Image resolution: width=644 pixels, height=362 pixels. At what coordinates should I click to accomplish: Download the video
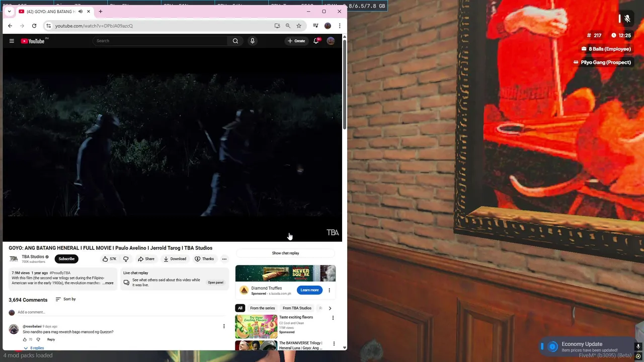175,259
